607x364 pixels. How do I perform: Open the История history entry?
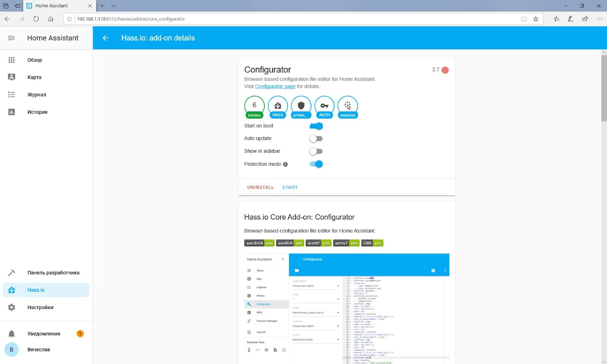tap(46, 112)
